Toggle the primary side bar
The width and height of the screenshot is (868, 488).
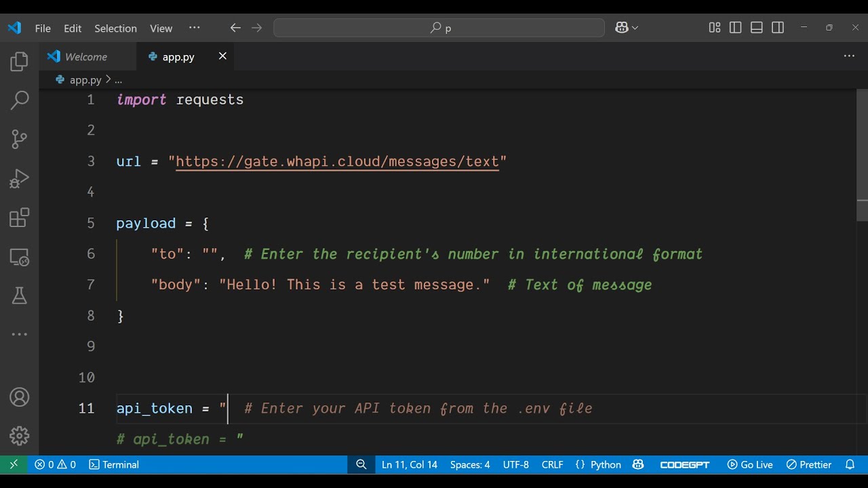tap(736, 28)
